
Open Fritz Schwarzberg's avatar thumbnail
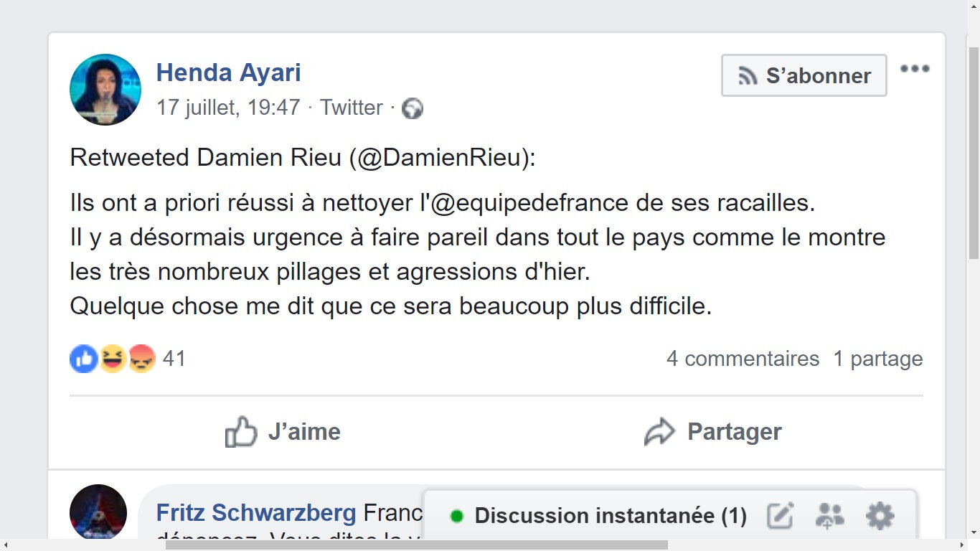(98, 512)
